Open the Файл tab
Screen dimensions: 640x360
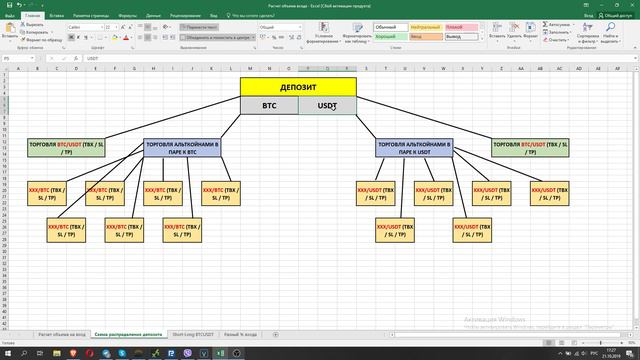pyautogui.click(x=10, y=16)
